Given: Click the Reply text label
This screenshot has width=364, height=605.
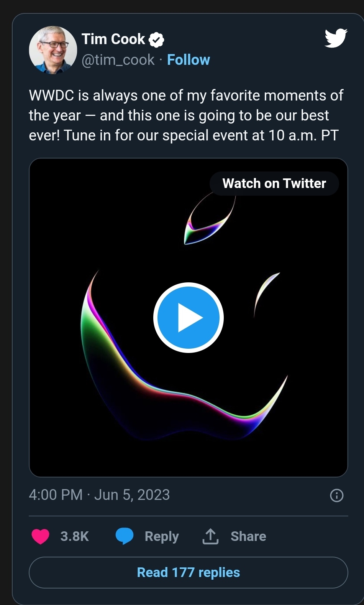Looking at the screenshot, I should [x=162, y=537].
